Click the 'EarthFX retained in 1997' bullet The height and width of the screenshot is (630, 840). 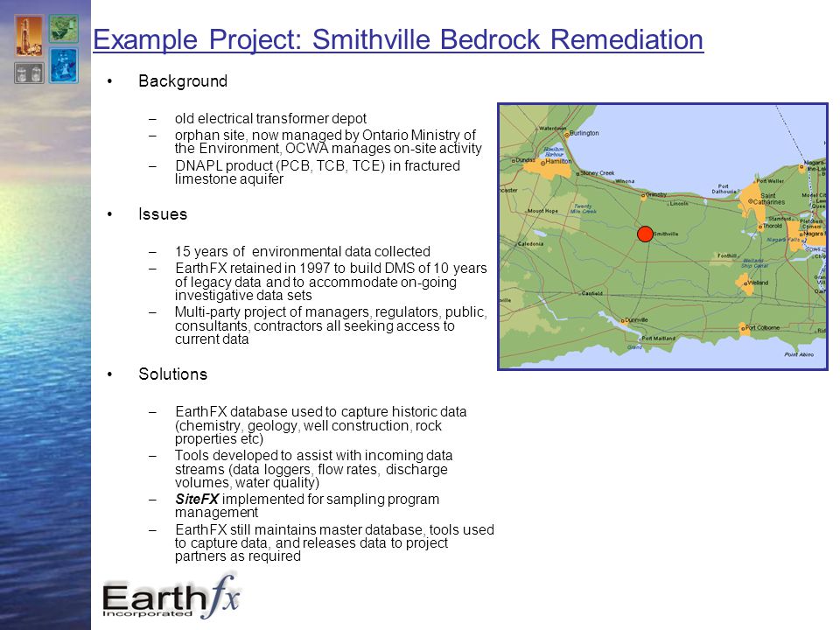(331, 281)
